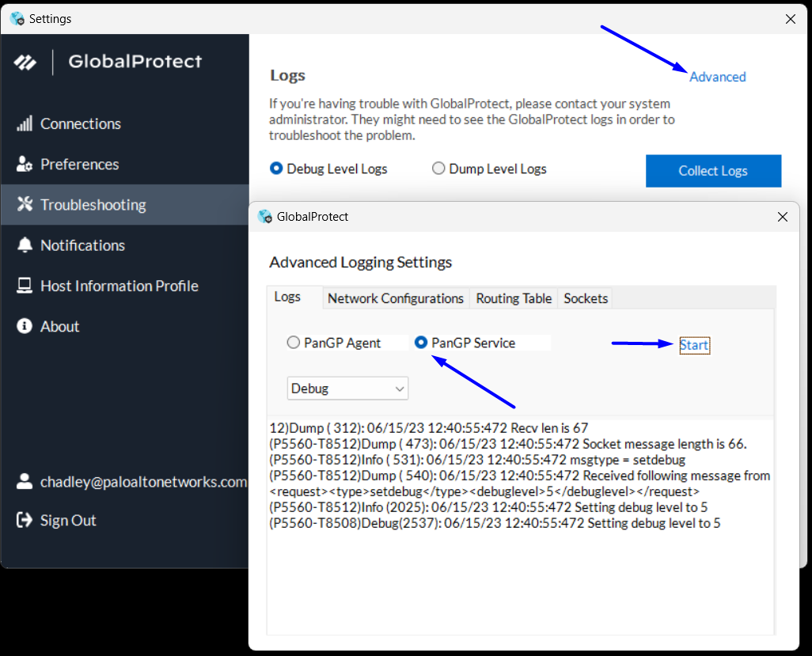812x656 pixels.
Task: Open the Notifications panel
Action: (83, 245)
